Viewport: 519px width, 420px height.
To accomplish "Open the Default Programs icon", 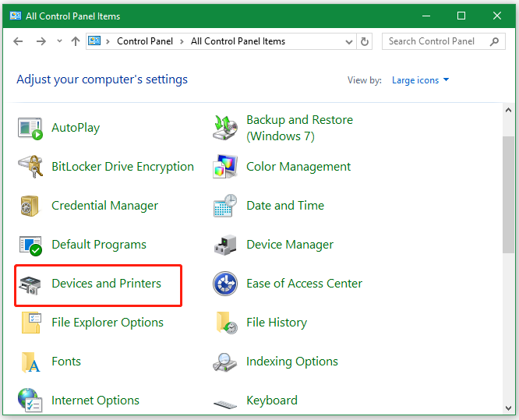I will point(30,245).
